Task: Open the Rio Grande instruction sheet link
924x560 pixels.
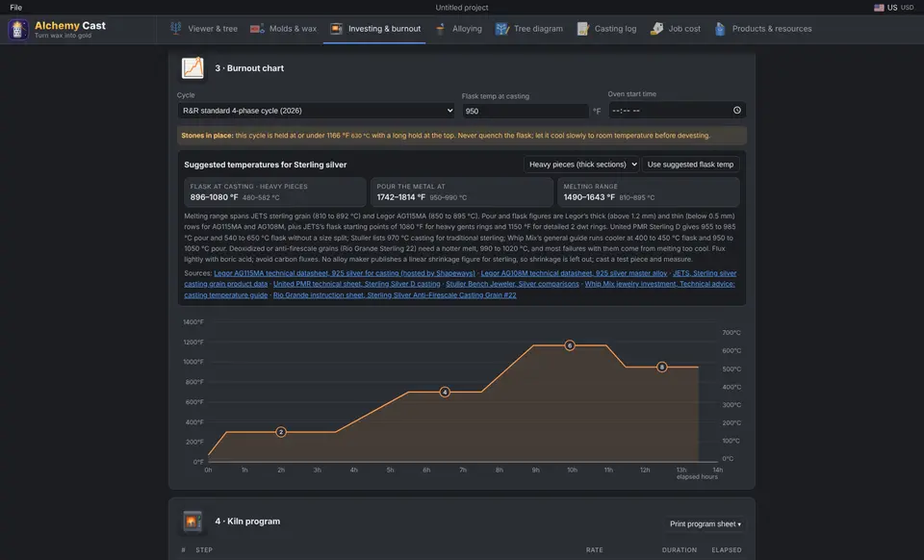Action: [395, 295]
